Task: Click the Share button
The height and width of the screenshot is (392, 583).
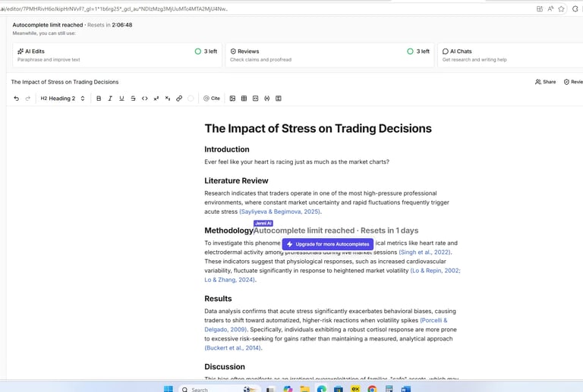Action: 546,82
